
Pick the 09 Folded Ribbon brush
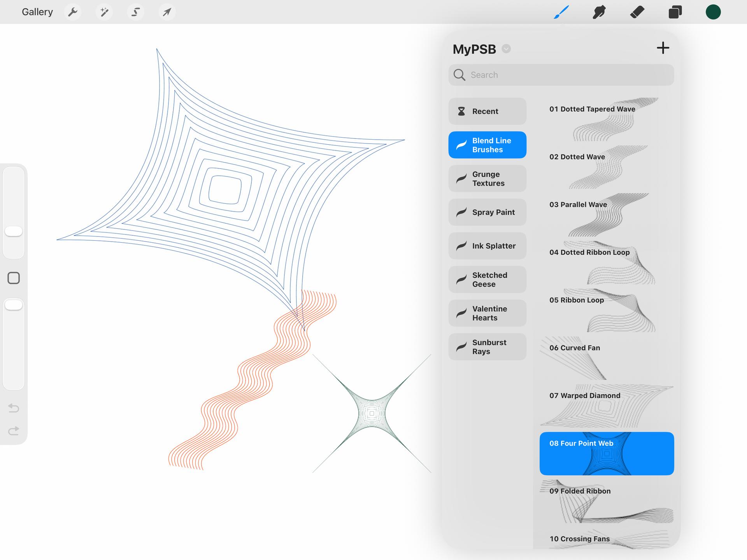(607, 501)
